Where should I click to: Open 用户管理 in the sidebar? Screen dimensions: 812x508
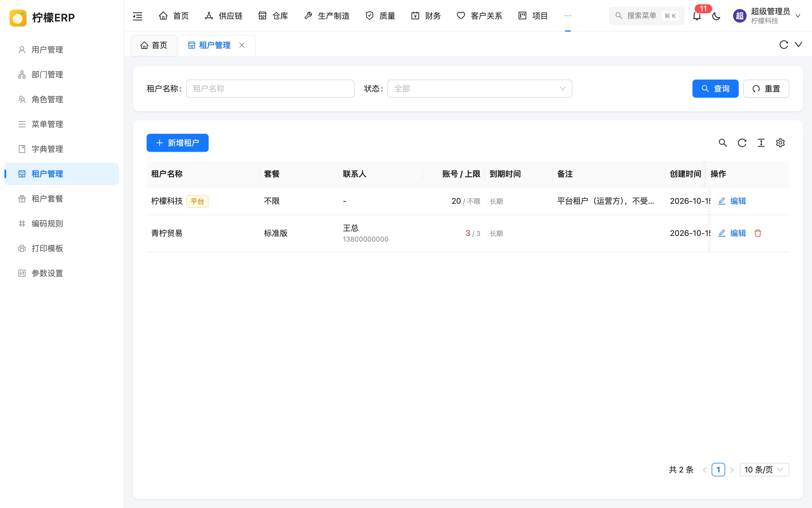(62, 50)
